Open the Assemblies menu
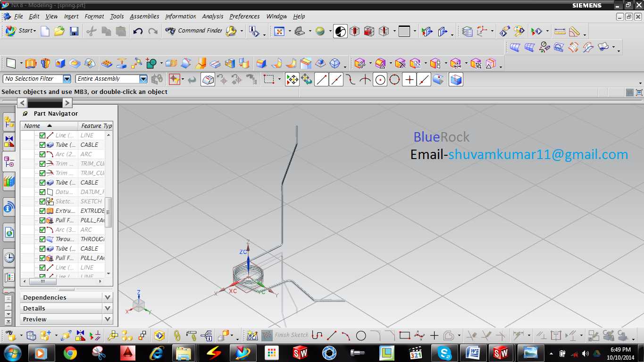This screenshot has height=362, width=644. pyautogui.click(x=144, y=16)
